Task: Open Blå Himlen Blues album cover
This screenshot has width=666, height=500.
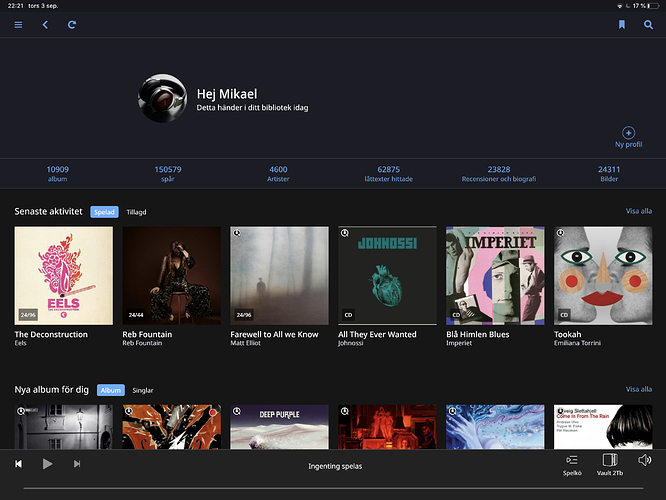Action: pyautogui.click(x=495, y=276)
